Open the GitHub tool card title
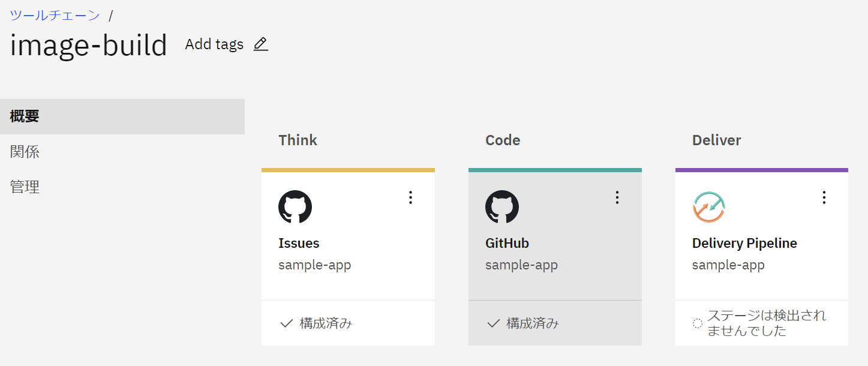The width and height of the screenshot is (868, 366). tap(507, 243)
